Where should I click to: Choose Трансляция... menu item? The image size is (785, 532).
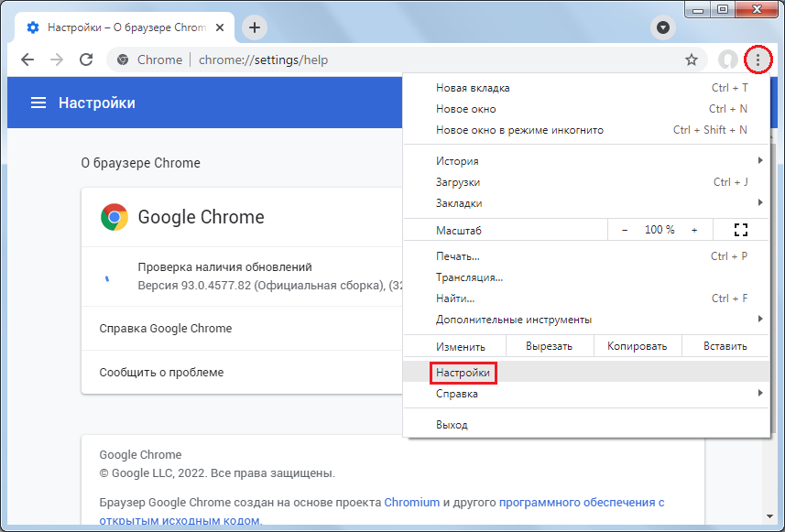point(586,277)
